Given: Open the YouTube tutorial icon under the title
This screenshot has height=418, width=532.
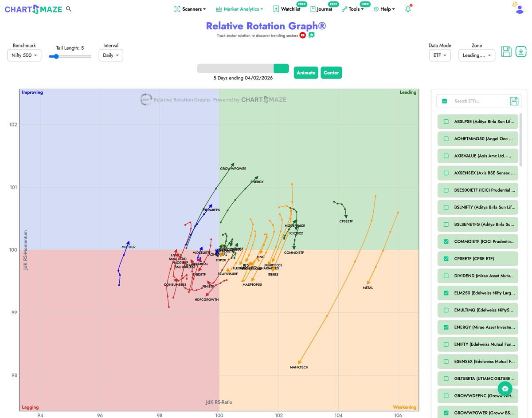Looking at the screenshot, I should point(303,35).
